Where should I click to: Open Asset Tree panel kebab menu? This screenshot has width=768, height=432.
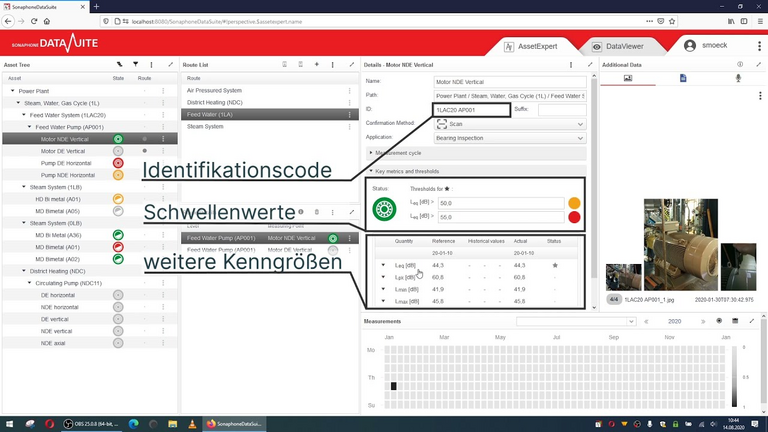(x=151, y=64)
